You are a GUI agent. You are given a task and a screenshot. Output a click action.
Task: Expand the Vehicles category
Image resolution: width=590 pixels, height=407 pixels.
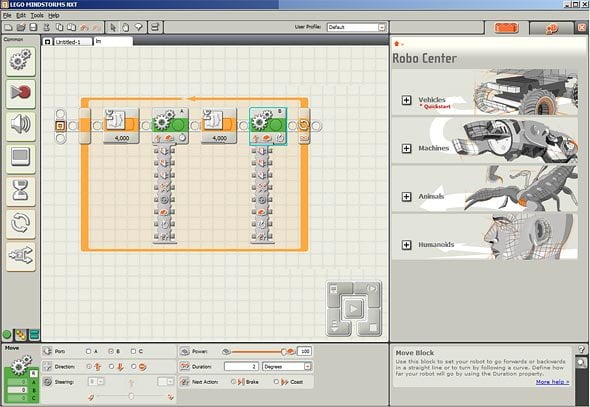406,100
